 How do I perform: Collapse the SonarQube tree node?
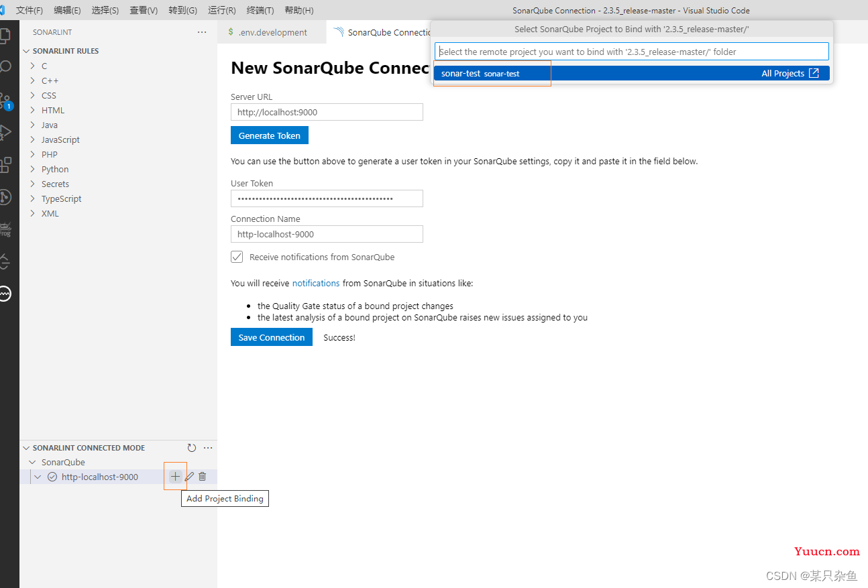click(x=32, y=463)
